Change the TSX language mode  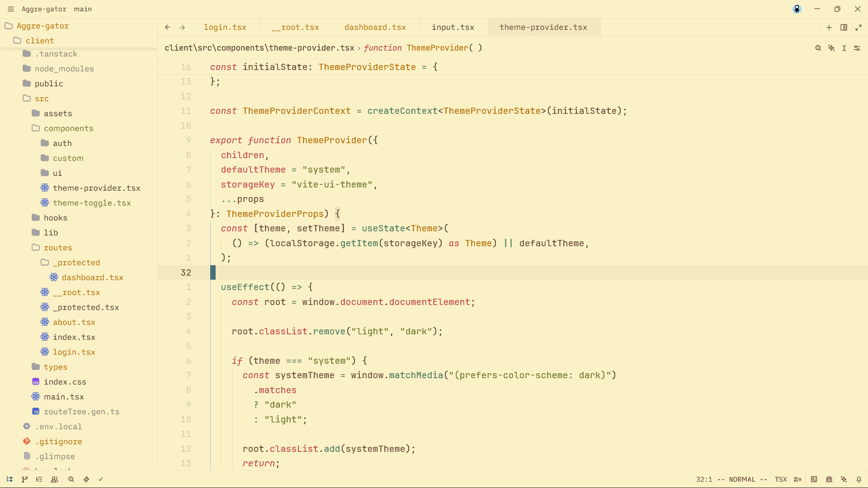click(x=781, y=479)
